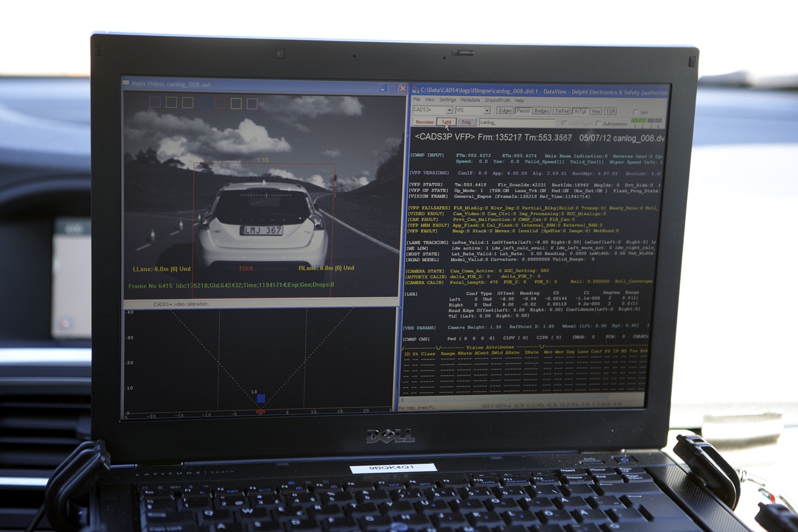Click the purple square indicator in the video overlay

pyautogui.click(x=155, y=102)
